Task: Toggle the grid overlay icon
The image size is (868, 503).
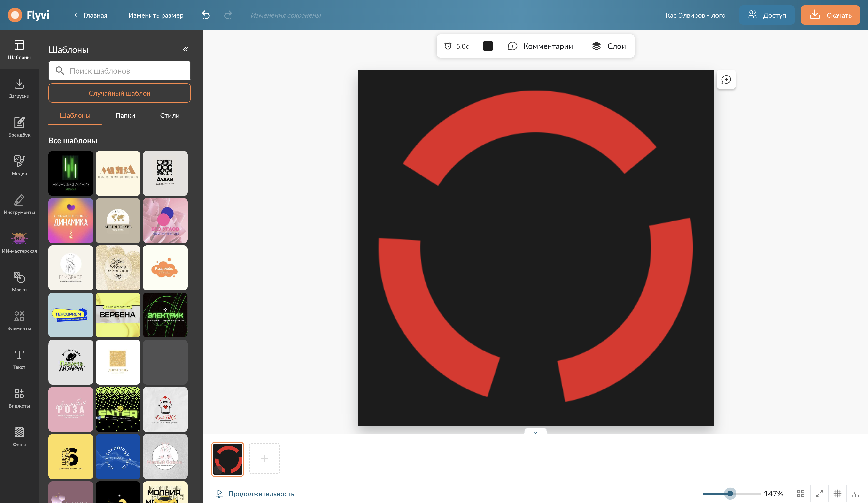Action: (x=837, y=493)
